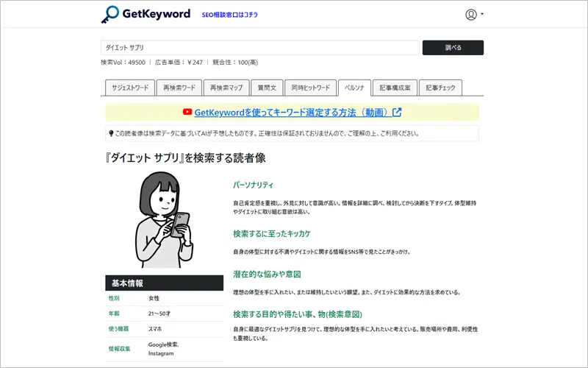588x368 pixels.
Task: Switch to the サジェストワード tab
Action: [x=130, y=88]
